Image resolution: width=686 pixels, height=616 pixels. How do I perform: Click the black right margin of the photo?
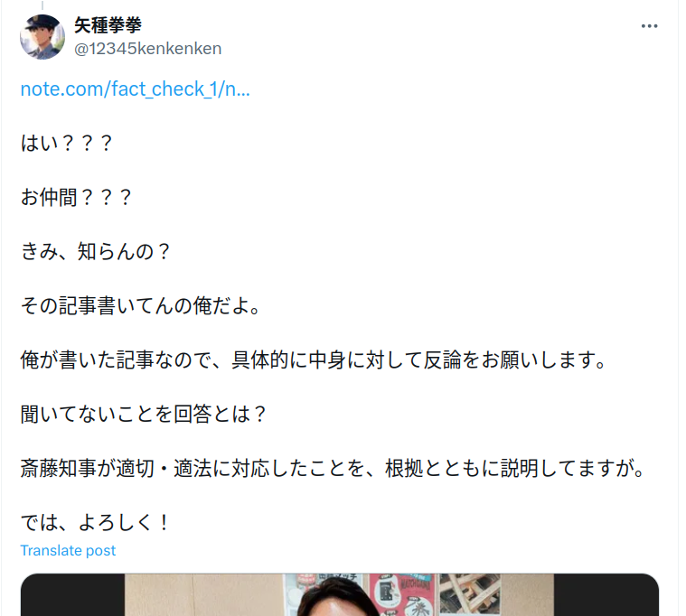tap(606, 594)
